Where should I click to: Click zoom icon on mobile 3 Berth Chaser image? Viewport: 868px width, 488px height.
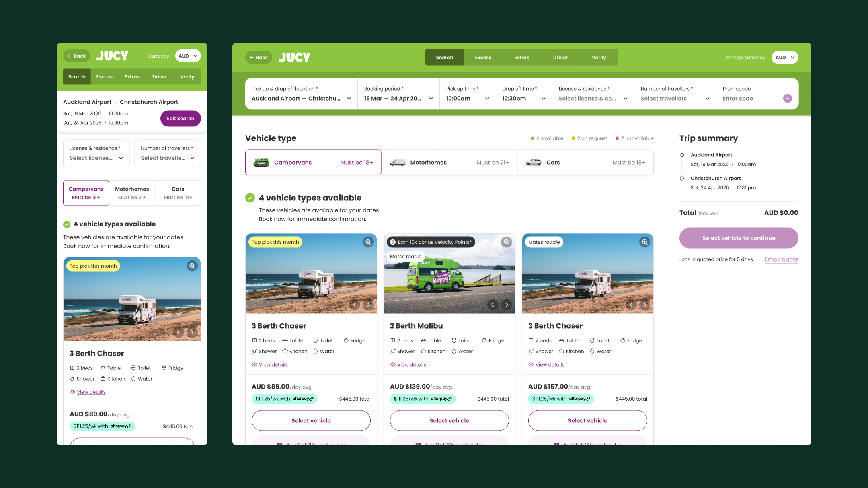coord(192,266)
